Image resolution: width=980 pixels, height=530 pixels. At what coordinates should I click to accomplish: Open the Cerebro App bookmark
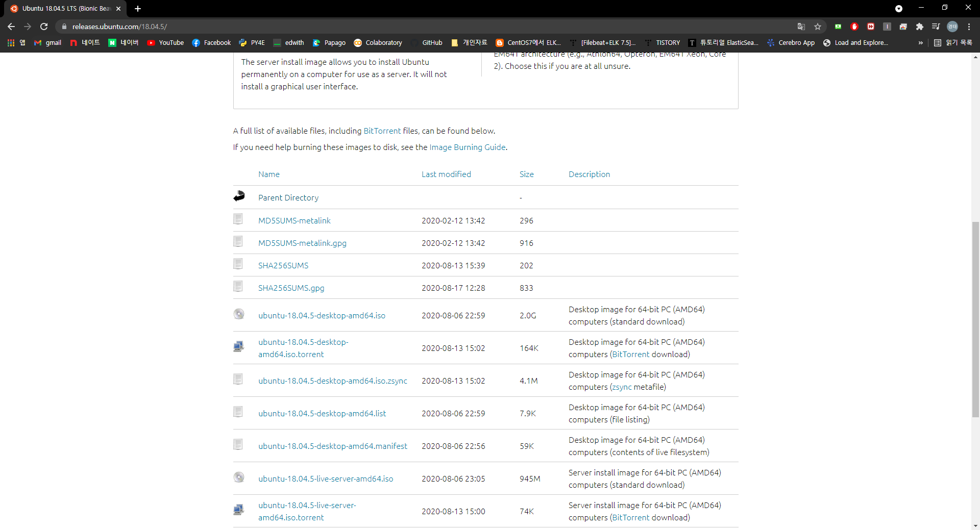pos(791,43)
